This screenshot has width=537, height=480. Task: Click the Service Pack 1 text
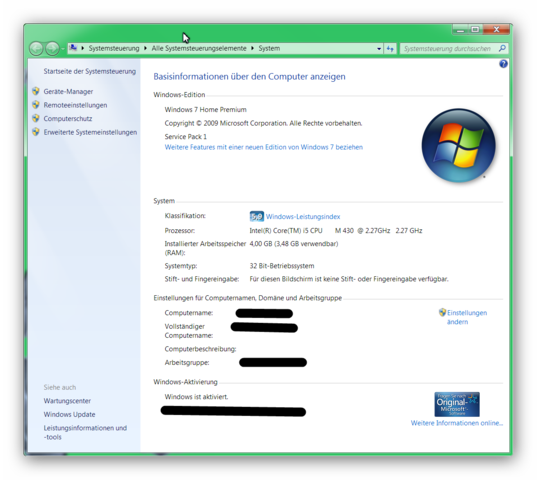pos(186,137)
